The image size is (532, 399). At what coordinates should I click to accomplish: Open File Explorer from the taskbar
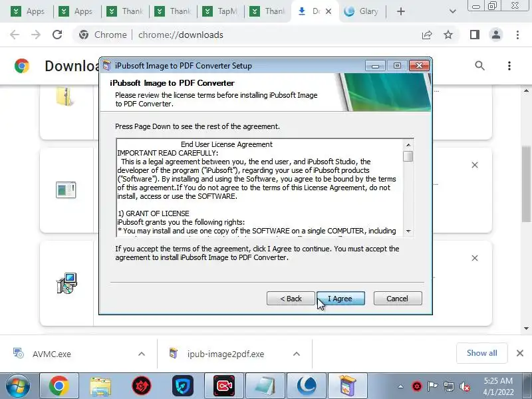pos(100,386)
